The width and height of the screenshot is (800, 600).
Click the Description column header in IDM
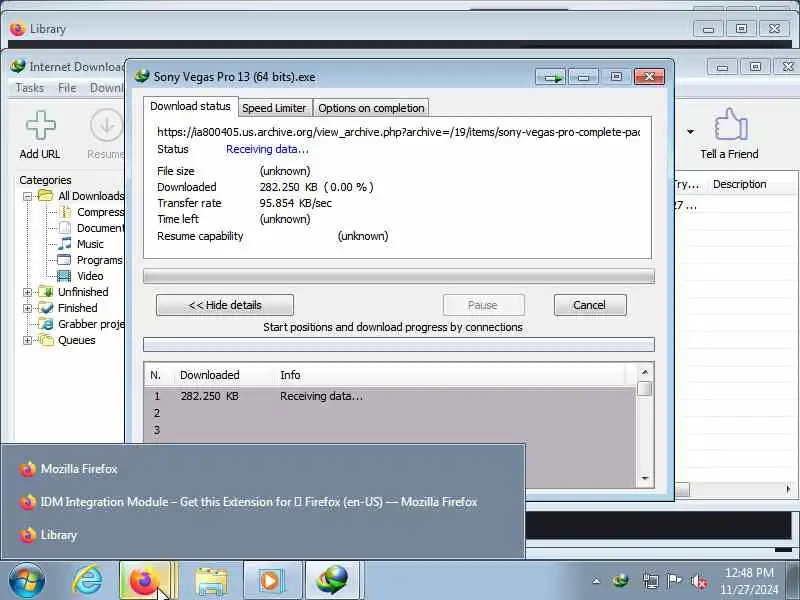coord(740,184)
